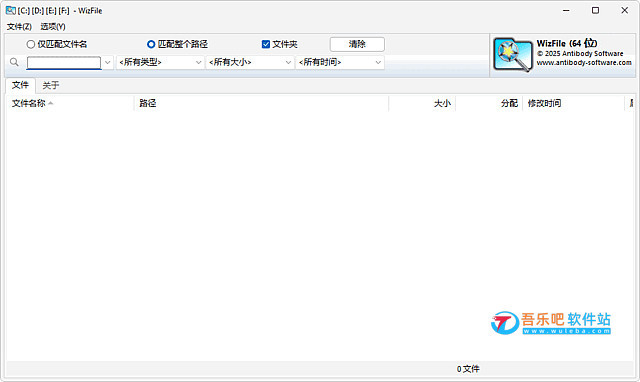Open the 文件(Z) menu
640x382 pixels.
[19, 27]
